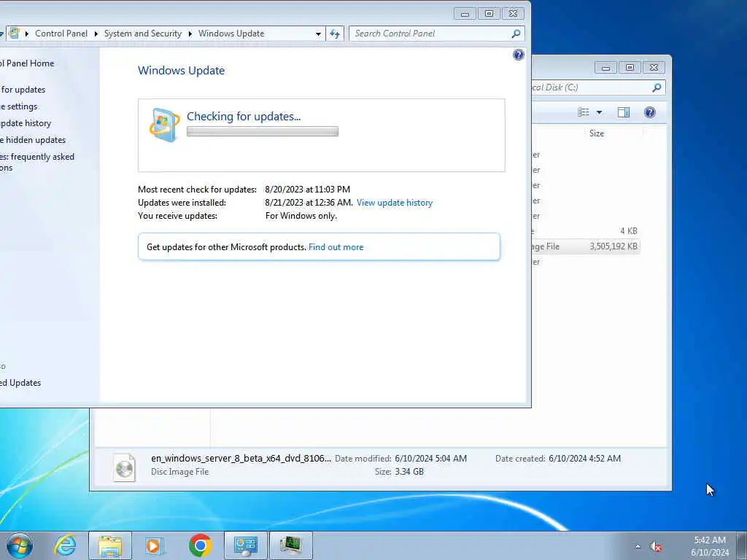
Task: Open the system monitor taskbar icon
Action: tap(290, 545)
